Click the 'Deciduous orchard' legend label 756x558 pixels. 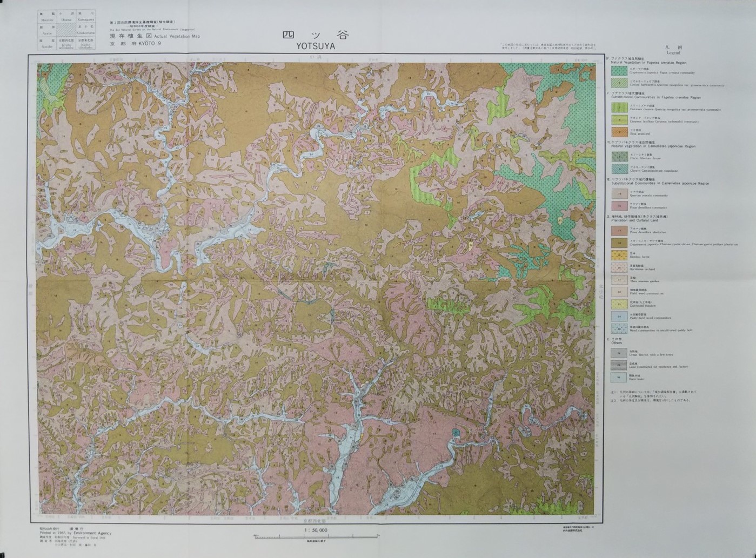tap(642, 269)
